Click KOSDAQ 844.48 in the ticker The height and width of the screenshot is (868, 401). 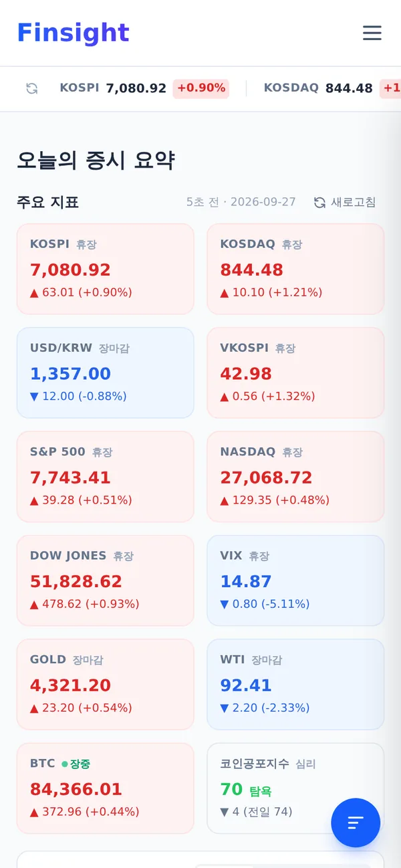[x=318, y=88]
